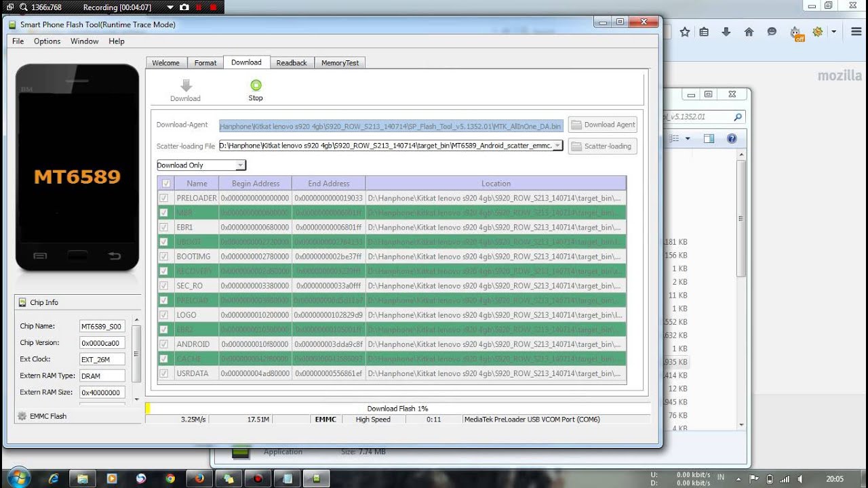Screen dimensions: 868x488
Task: Click the Chip Info scroll up arrow
Action: tap(136, 320)
